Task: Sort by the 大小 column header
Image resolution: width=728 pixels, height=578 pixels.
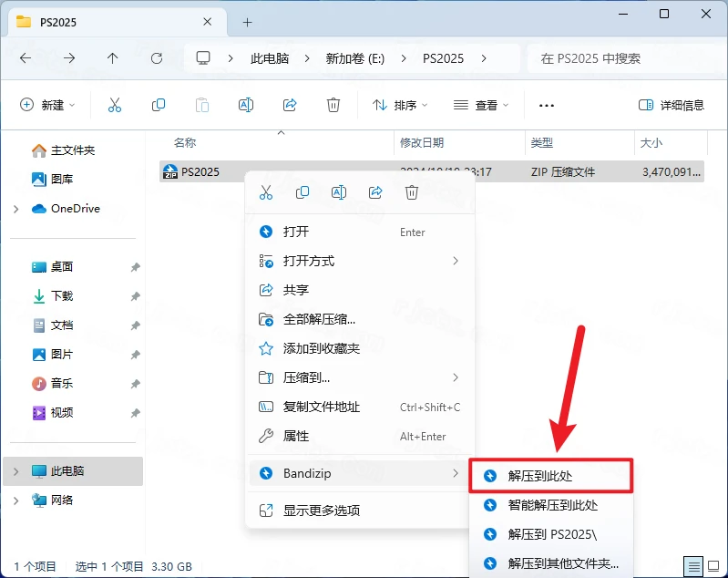Action: point(651,142)
